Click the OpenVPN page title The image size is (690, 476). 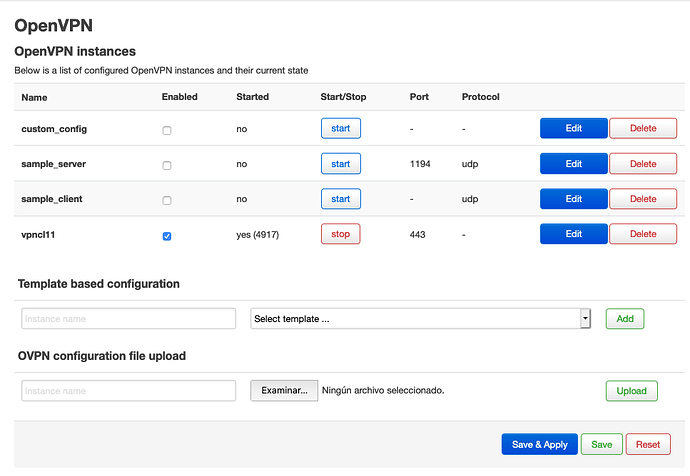click(54, 26)
